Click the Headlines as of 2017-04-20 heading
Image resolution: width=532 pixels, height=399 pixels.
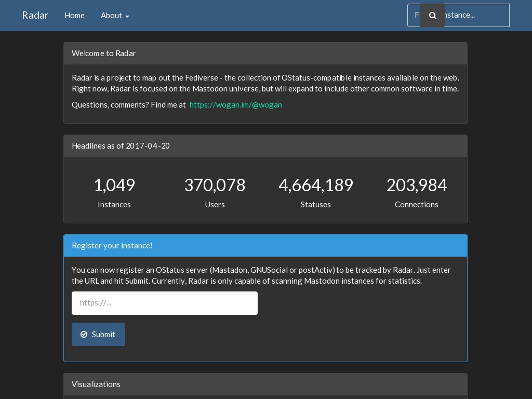pos(121,146)
